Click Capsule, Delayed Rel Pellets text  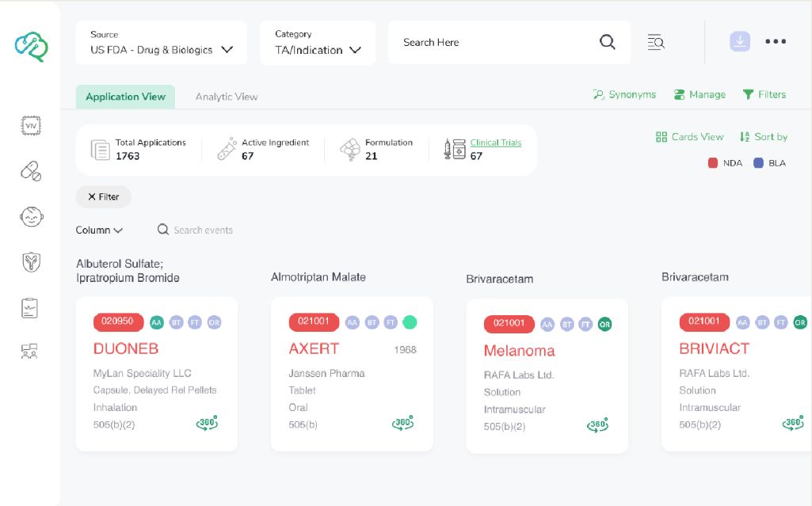click(x=154, y=390)
